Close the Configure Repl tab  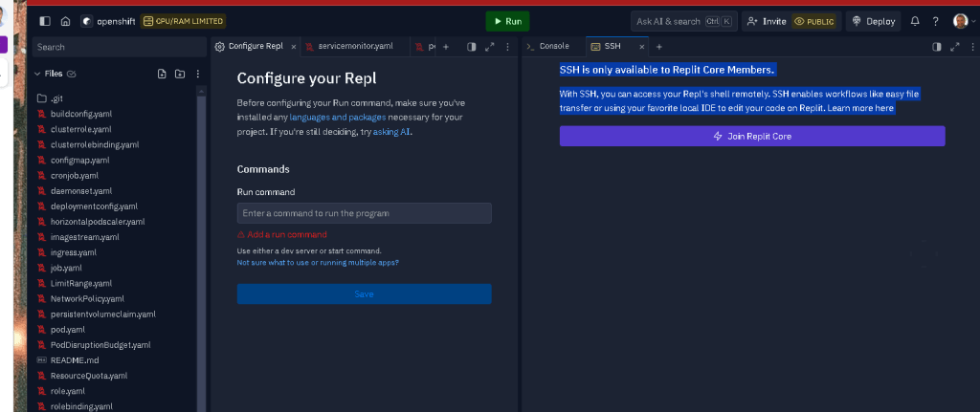pyautogui.click(x=294, y=47)
